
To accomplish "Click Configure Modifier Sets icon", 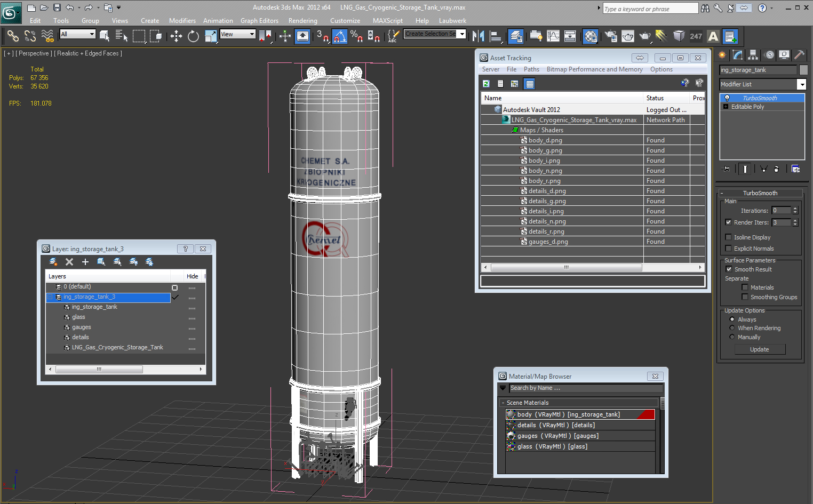I will click(795, 169).
